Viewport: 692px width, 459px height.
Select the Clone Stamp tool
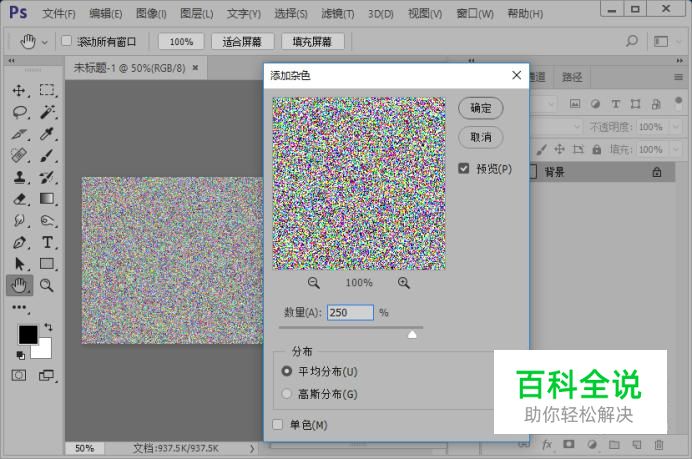point(19,177)
